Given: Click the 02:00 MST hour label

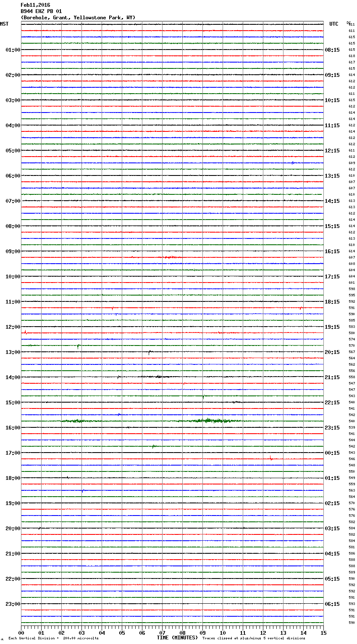Looking at the screenshot, I should pos(13,75).
